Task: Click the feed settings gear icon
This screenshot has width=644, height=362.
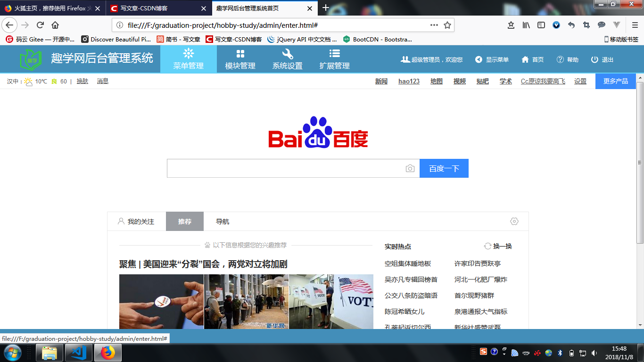Action: coord(514,222)
